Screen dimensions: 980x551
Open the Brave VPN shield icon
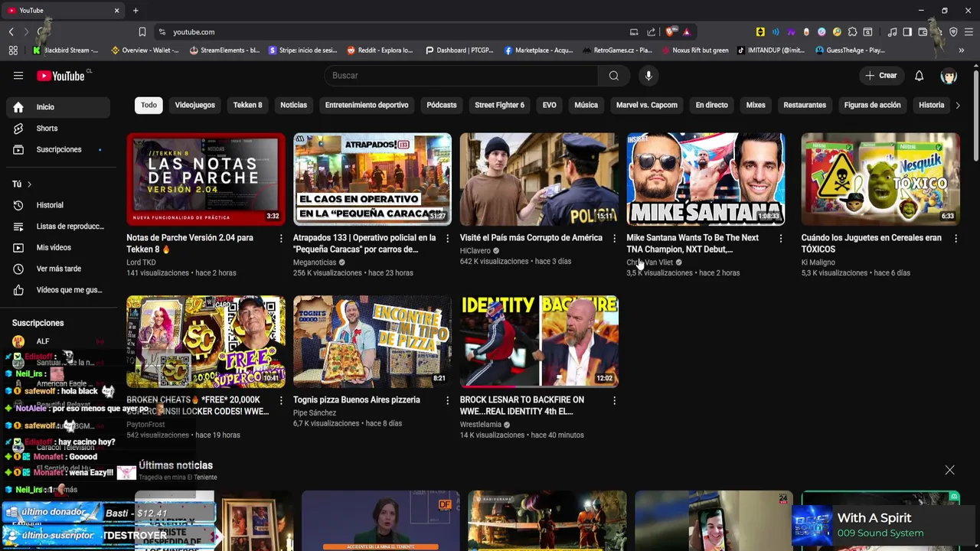953,32
